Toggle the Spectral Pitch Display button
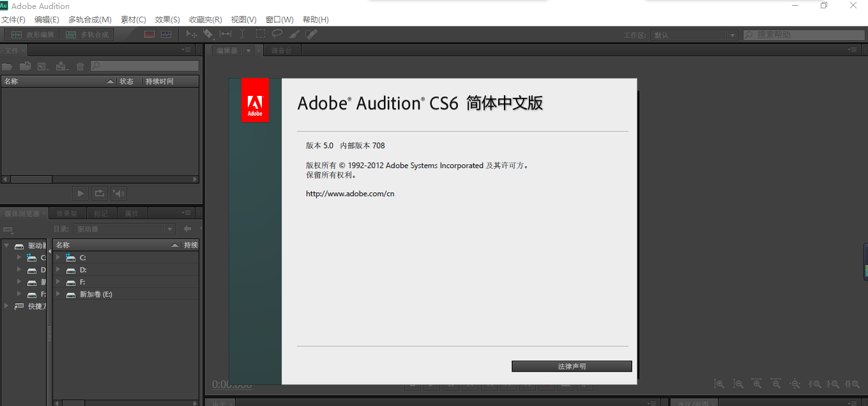The width and height of the screenshot is (868, 406). 166,35
